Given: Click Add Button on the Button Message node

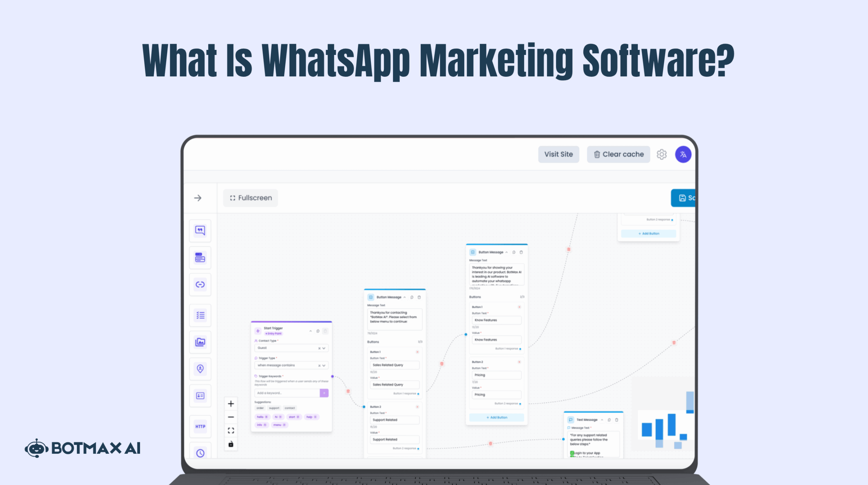Looking at the screenshot, I should click(496, 417).
